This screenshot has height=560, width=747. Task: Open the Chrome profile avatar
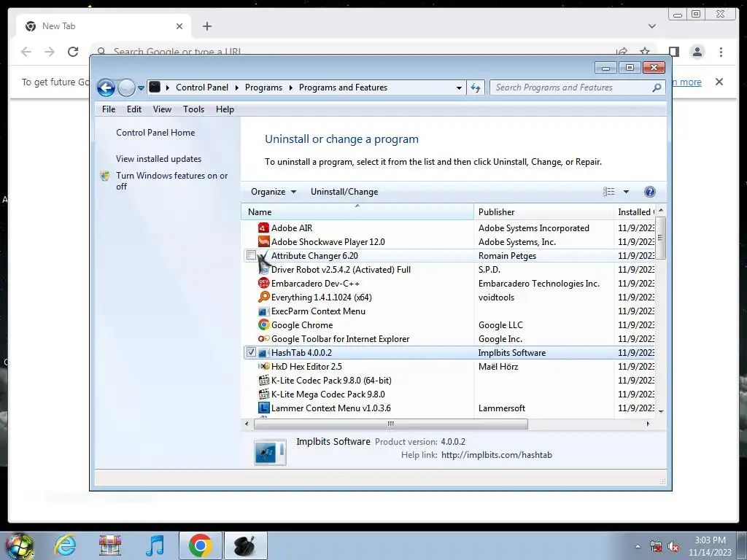point(697,52)
